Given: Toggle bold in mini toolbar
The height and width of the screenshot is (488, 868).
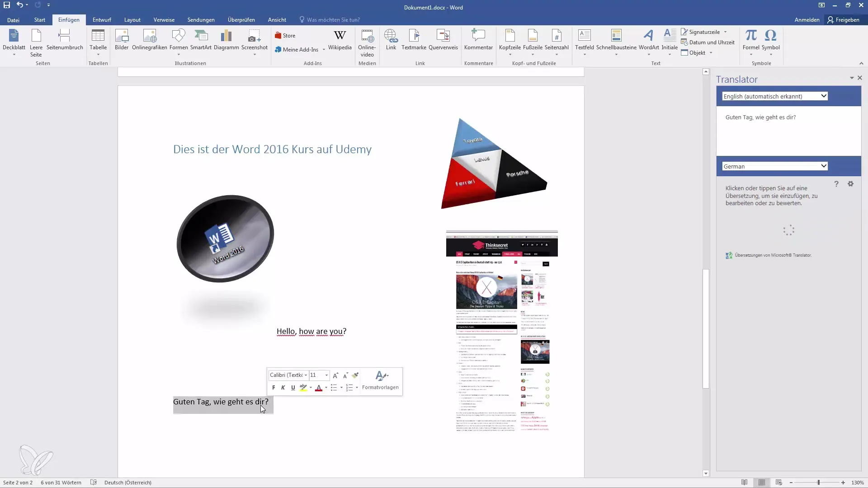Looking at the screenshot, I should [274, 388].
